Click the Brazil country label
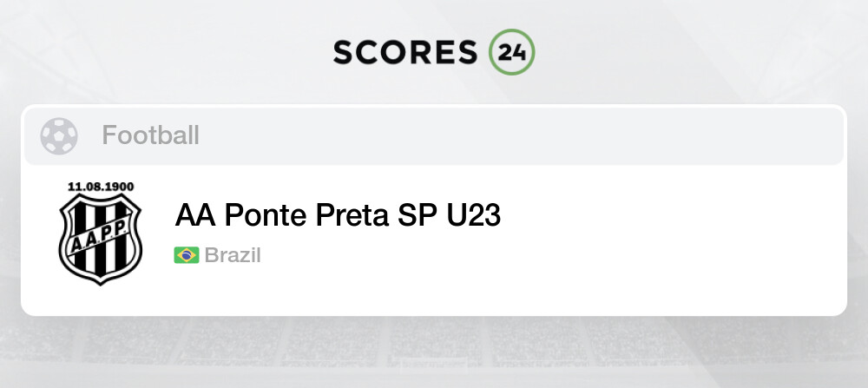The width and height of the screenshot is (868, 388). point(233,255)
